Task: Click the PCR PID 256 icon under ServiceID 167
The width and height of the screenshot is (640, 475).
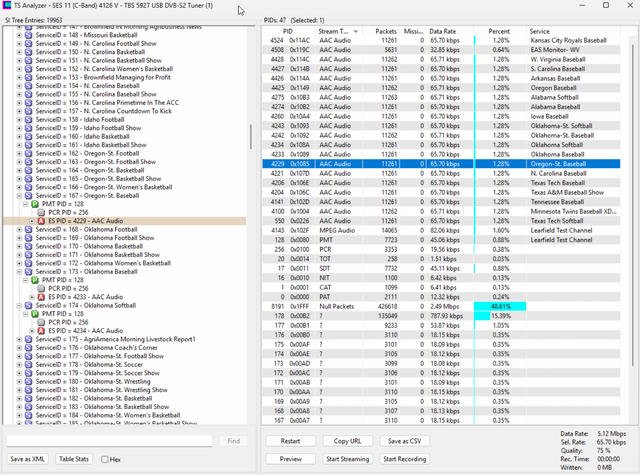Action: tap(41, 213)
